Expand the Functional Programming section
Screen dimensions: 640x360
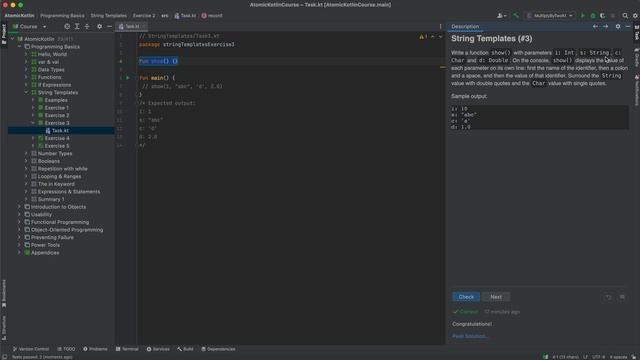point(19,222)
